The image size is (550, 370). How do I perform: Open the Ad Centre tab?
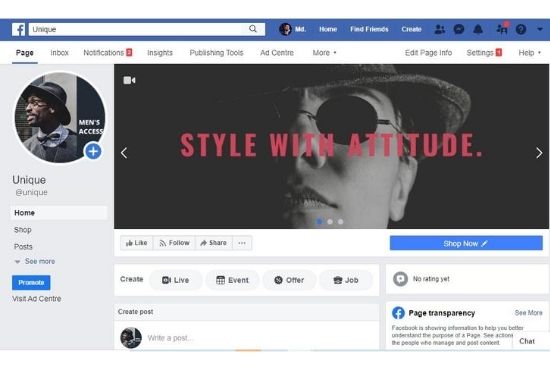click(x=277, y=53)
